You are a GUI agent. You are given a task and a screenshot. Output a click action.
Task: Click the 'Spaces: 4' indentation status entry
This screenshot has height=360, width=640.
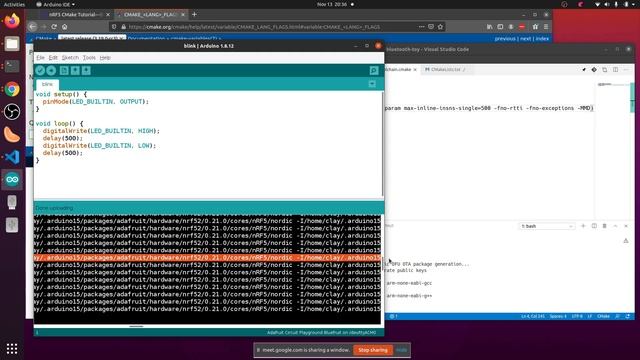(558, 316)
